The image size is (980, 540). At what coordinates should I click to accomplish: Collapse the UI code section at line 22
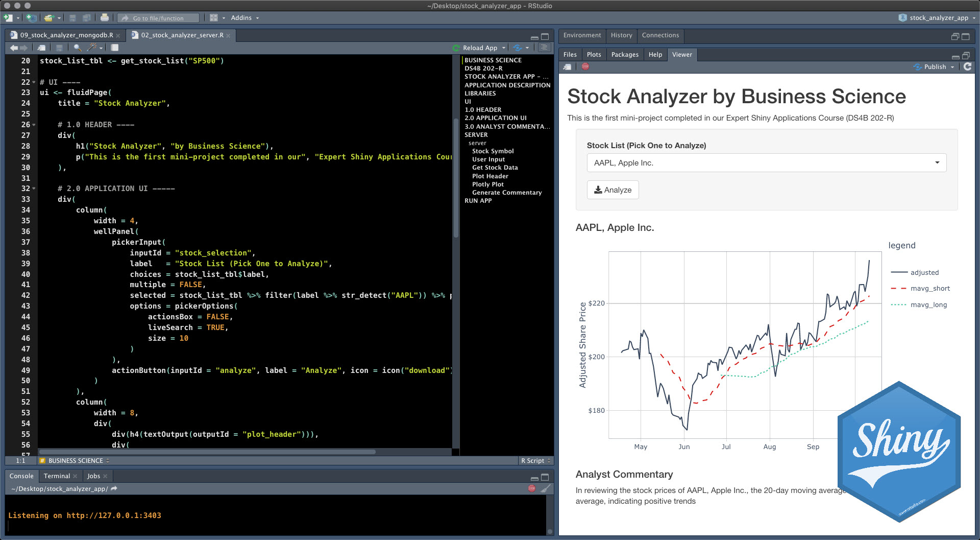click(x=34, y=82)
